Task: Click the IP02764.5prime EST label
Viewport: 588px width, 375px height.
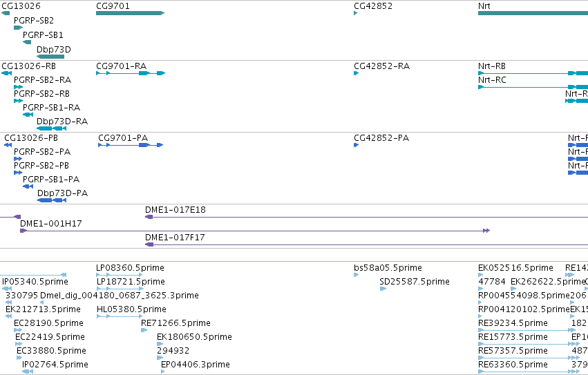Action: pos(55,365)
